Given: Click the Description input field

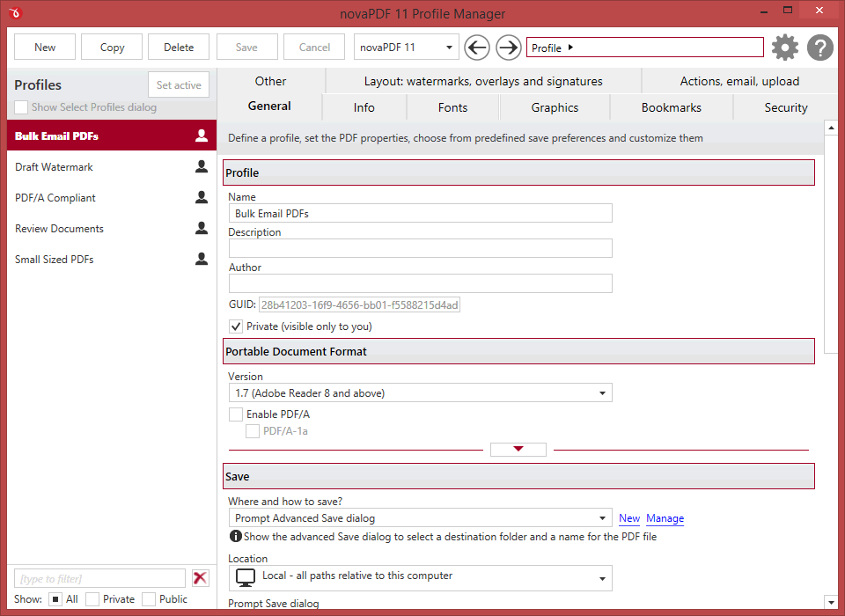Looking at the screenshot, I should [x=421, y=248].
